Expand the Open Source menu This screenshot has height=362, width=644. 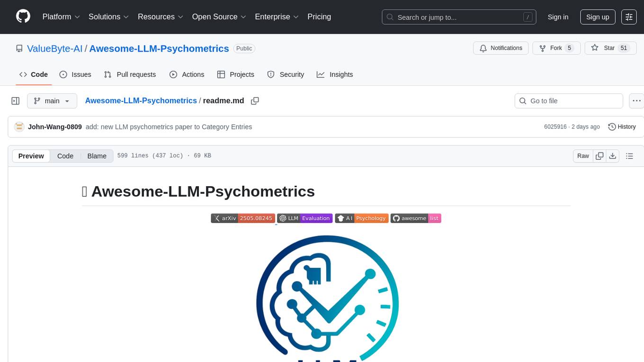click(219, 17)
